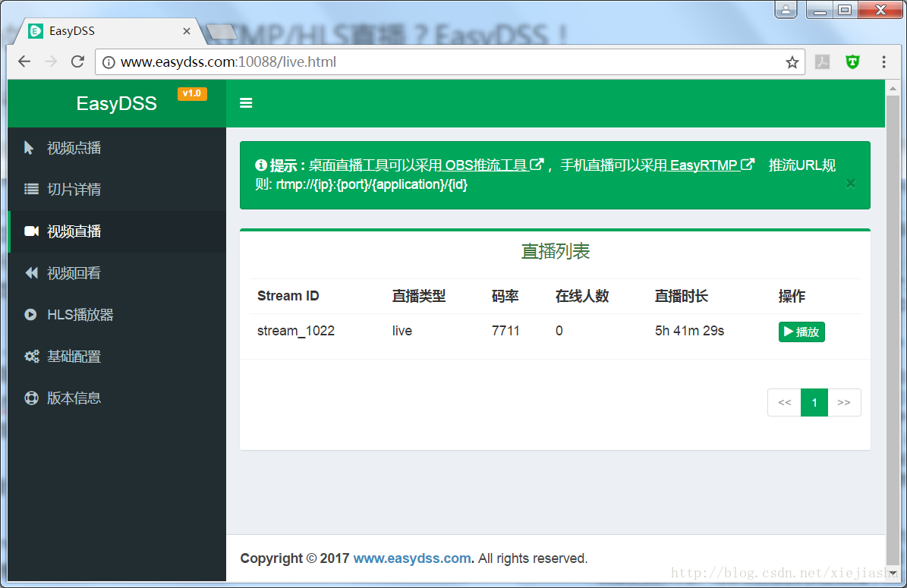Open 基础配置 settings in the sidebar
Image resolution: width=907 pixels, height=588 pixels.
click(117, 356)
